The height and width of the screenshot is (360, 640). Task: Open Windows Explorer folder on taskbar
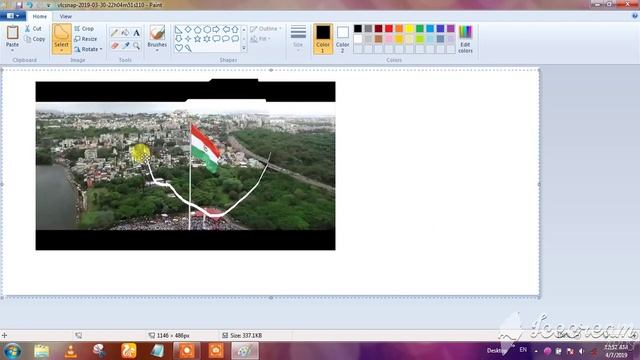42,351
